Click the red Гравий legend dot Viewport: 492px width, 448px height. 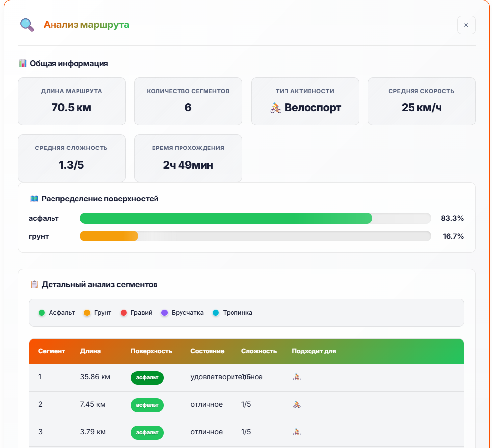(x=124, y=313)
